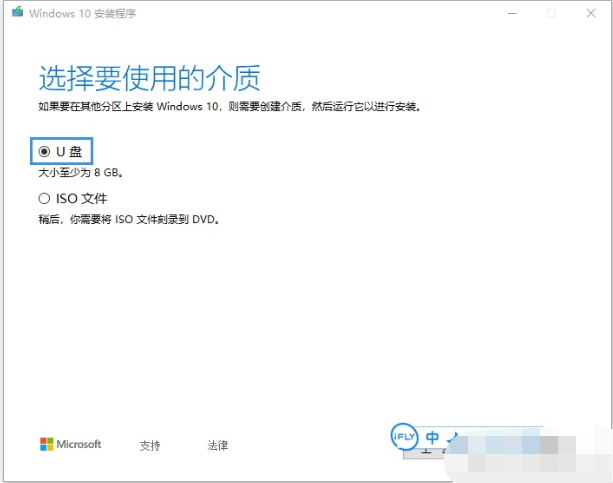Minimize the Windows 10 安装程序 window
Viewport: 613px width, 483px height.
[512, 13]
